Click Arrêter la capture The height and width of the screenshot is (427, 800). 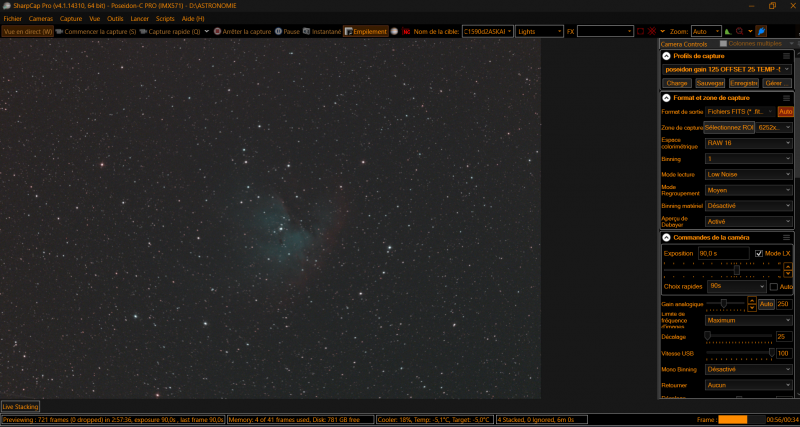click(243, 31)
